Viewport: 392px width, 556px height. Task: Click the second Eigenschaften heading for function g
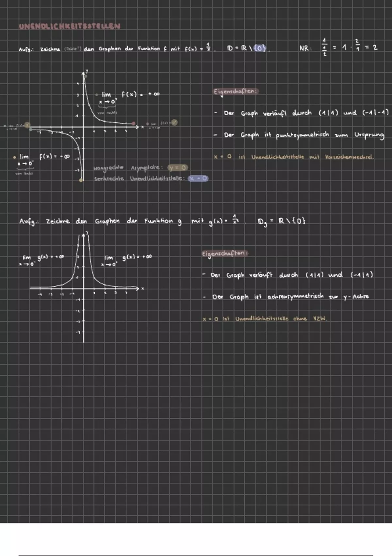[x=225, y=253]
